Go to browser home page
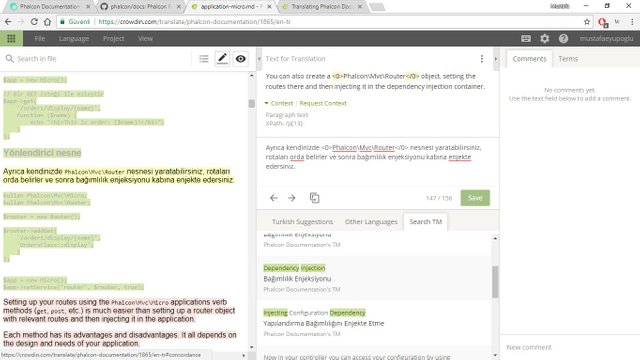Image resolution: width=640 pixels, height=360 pixels. pos(47,22)
